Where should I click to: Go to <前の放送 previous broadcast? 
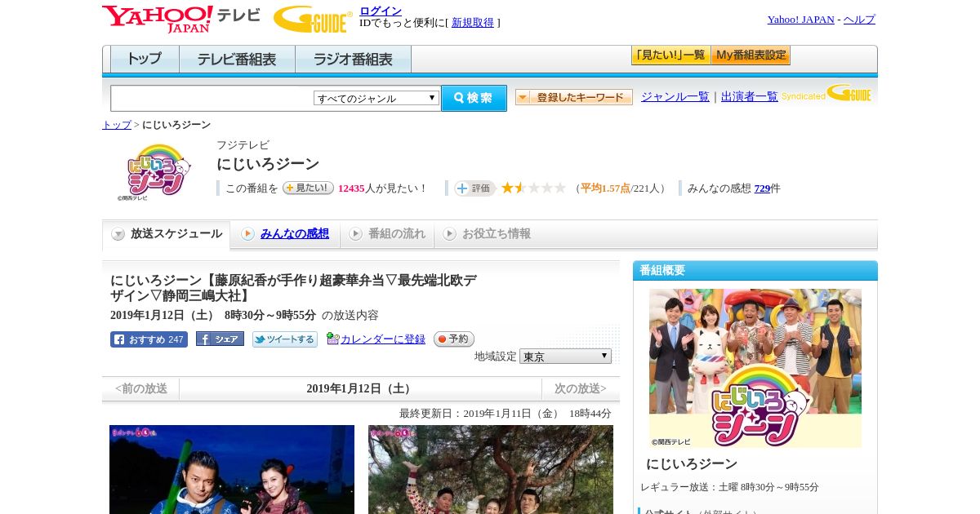[x=141, y=389]
